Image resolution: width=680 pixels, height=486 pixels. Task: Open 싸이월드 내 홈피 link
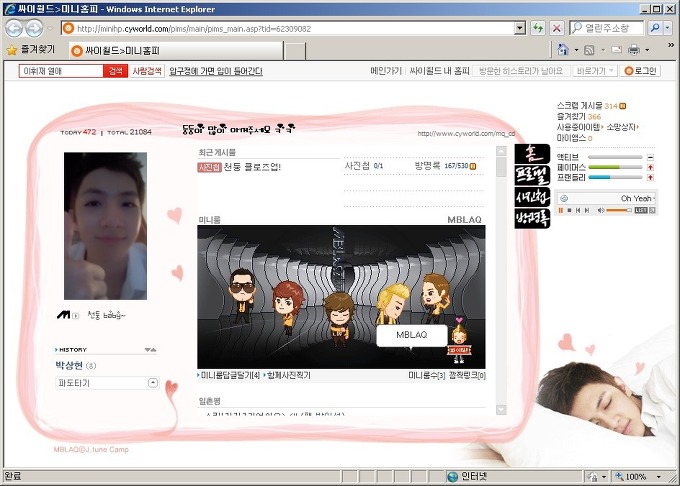click(439, 71)
